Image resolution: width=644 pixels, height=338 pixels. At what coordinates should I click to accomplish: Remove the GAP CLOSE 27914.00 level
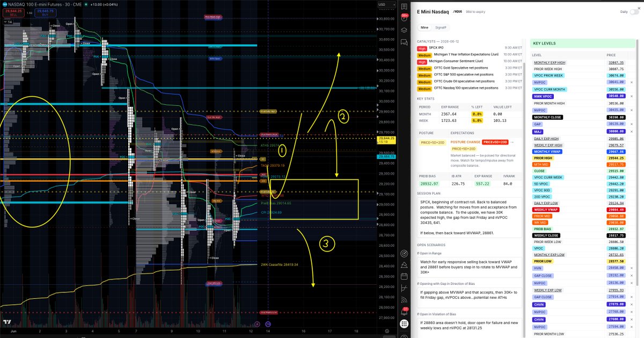tap(631, 297)
